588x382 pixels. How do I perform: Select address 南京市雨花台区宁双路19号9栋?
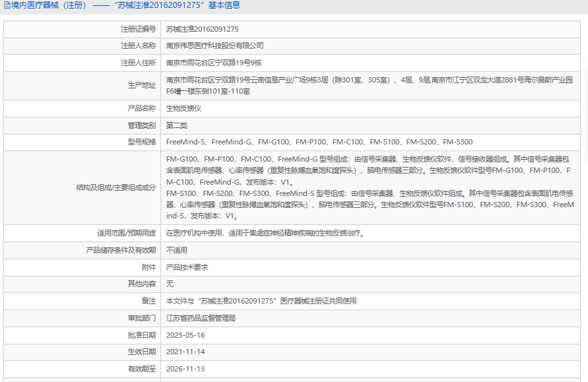214,63
